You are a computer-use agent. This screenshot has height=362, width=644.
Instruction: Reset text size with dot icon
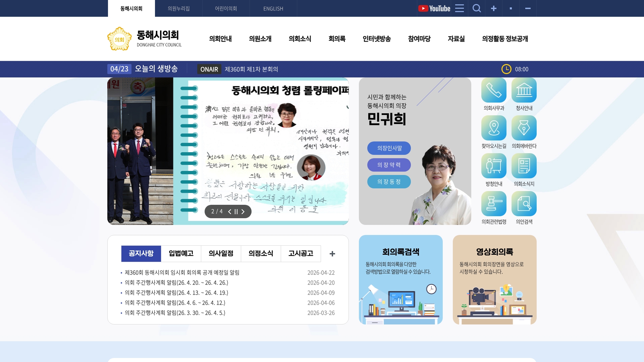coord(511,8)
